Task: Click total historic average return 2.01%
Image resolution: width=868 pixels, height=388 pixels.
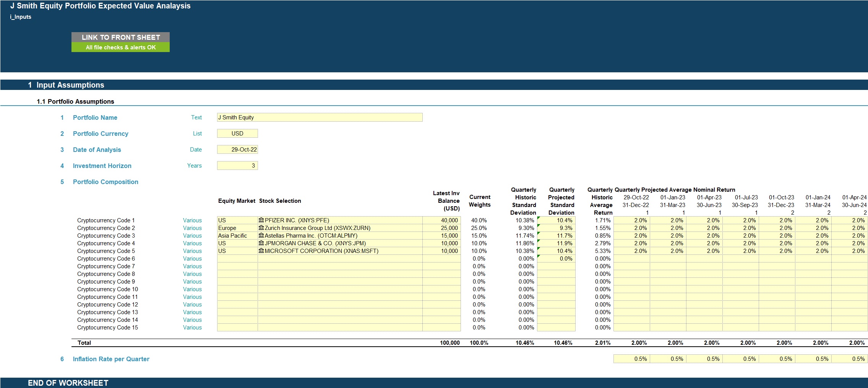Action: click(603, 343)
